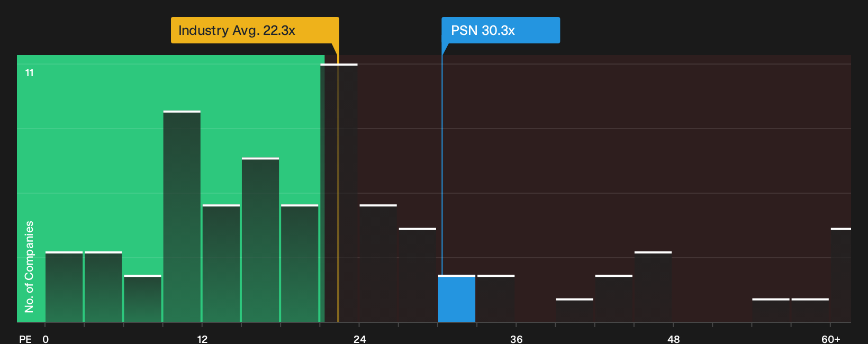Click the tallest bar near PE 22

339,193
